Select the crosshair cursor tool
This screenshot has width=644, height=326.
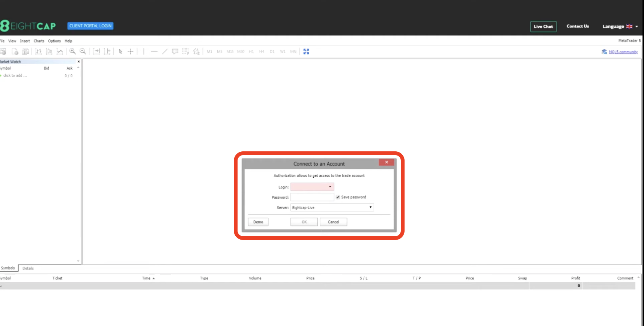click(131, 51)
